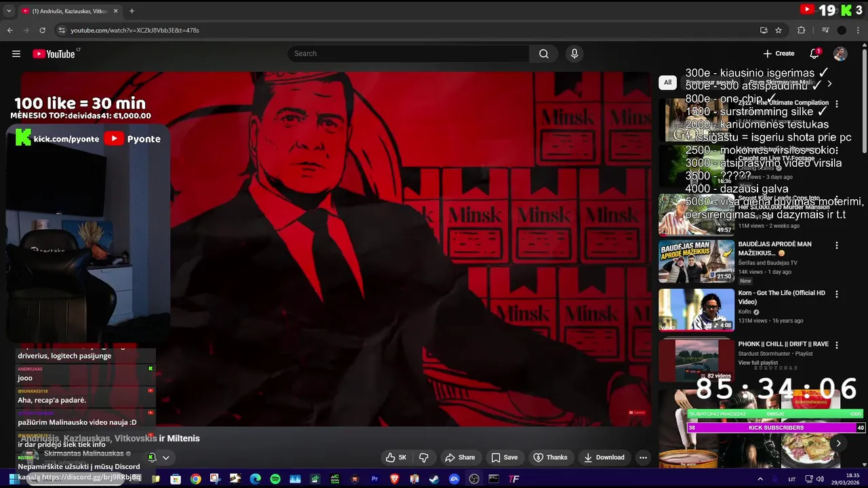Open a new browser tab
The image size is (868, 488).
[x=132, y=11]
